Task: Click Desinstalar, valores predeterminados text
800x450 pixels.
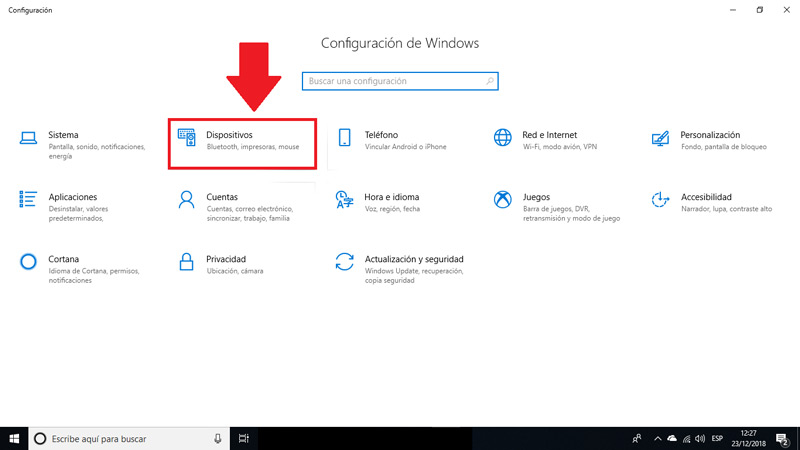Action: pos(78,214)
